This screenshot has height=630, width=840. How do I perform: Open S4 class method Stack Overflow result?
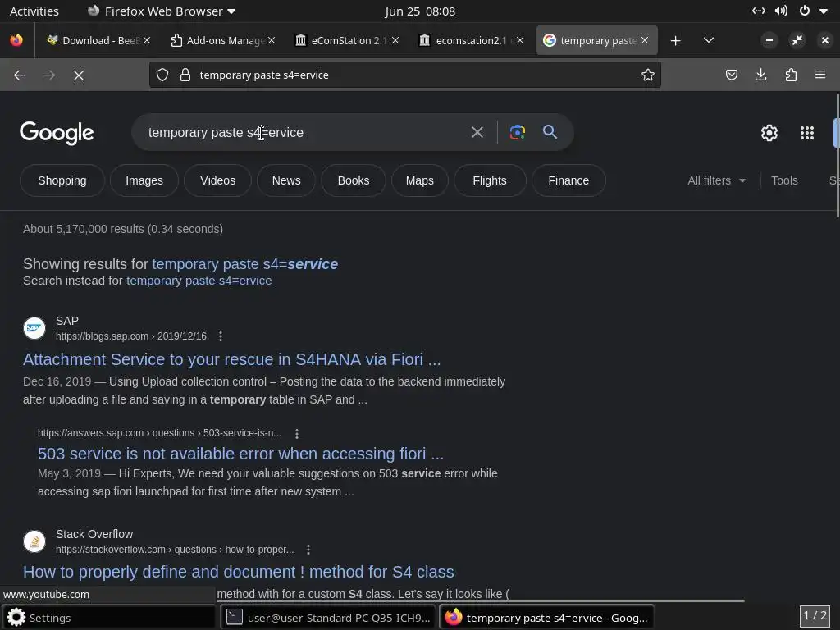point(239,572)
